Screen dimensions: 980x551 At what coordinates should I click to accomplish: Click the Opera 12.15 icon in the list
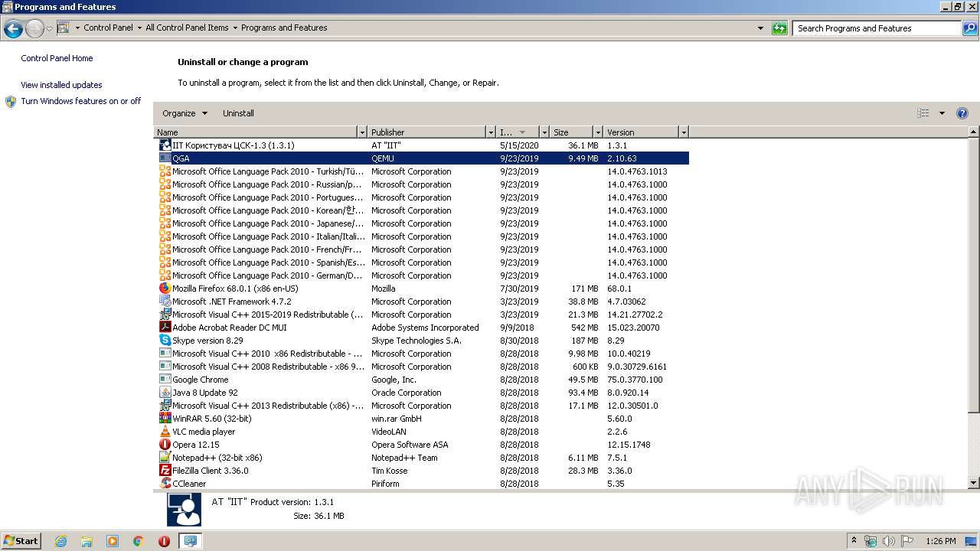click(165, 445)
